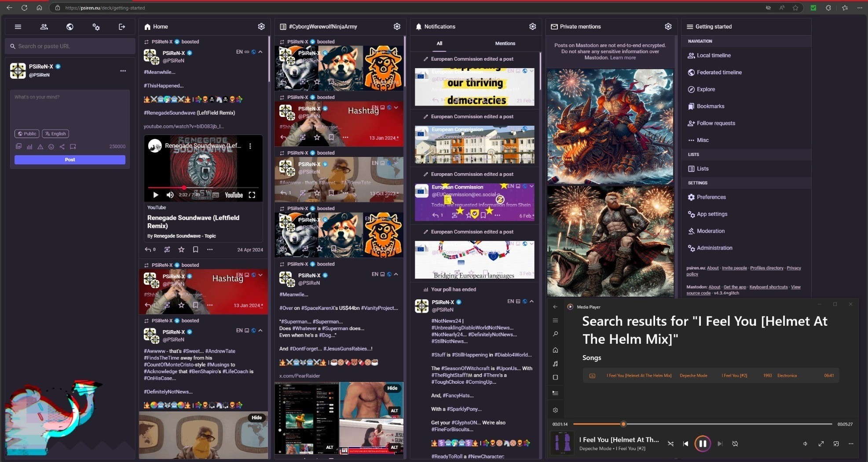
Task: Open Media Player play queue icon
Action: 556,393
